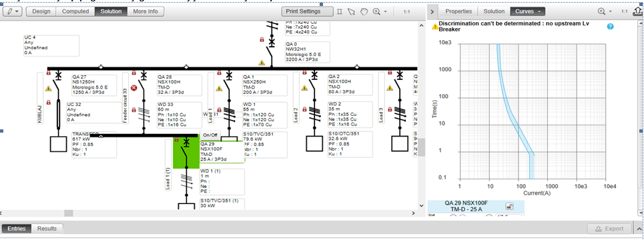
Task: Select the frame selection tool icon
Action: (x=340, y=11)
